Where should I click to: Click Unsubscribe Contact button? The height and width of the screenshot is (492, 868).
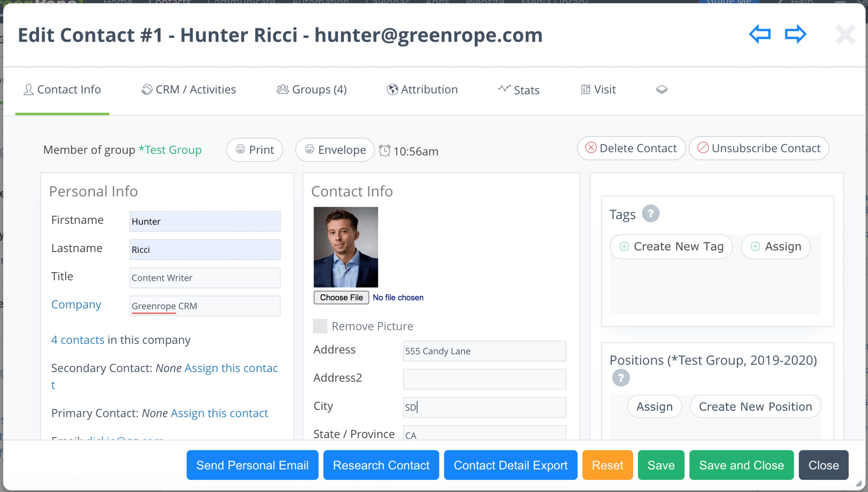click(759, 148)
